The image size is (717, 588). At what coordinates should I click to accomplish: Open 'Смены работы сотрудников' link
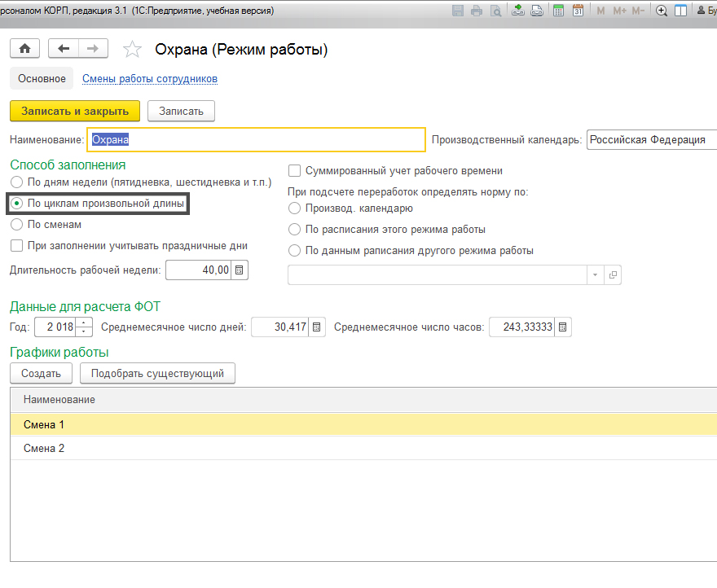(150, 79)
